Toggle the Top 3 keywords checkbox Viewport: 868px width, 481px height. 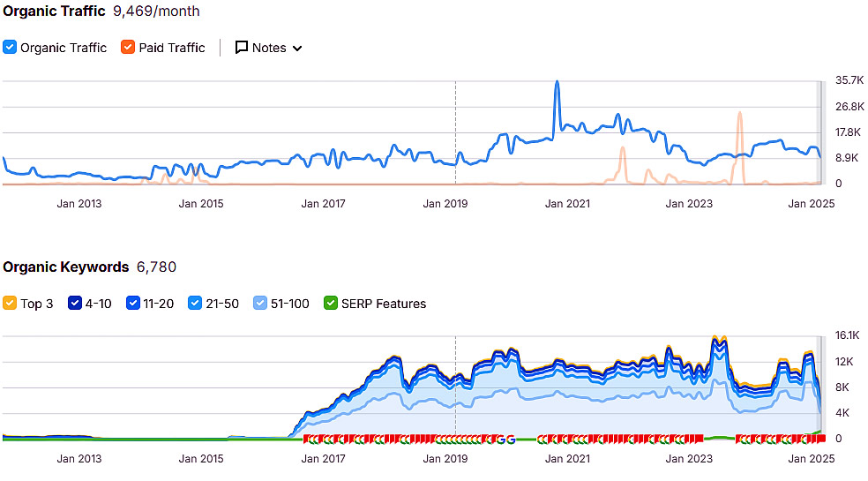pyautogui.click(x=10, y=304)
